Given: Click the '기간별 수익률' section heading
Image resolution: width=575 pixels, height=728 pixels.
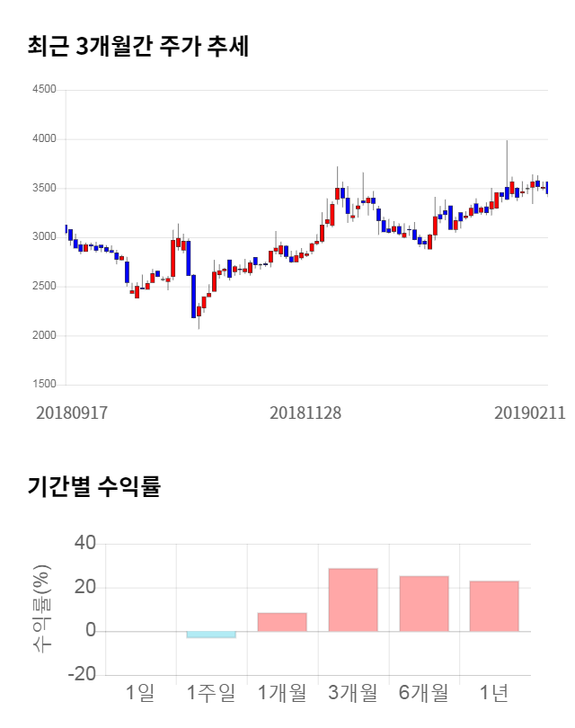Looking at the screenshot, I should click(x=93, y=487).
